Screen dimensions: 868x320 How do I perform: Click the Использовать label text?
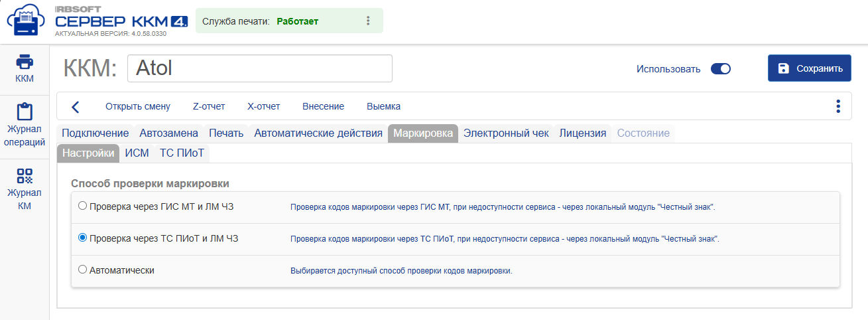point(668,69)
